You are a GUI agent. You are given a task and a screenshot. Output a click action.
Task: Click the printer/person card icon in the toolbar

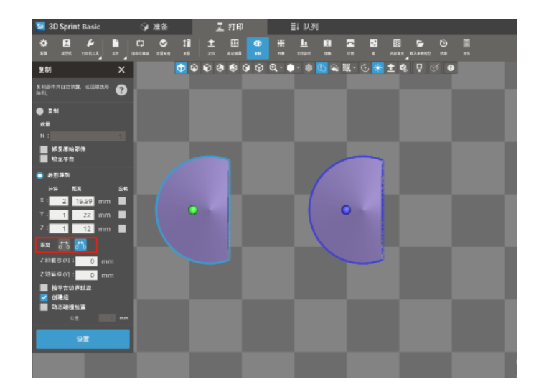[67, 44]
